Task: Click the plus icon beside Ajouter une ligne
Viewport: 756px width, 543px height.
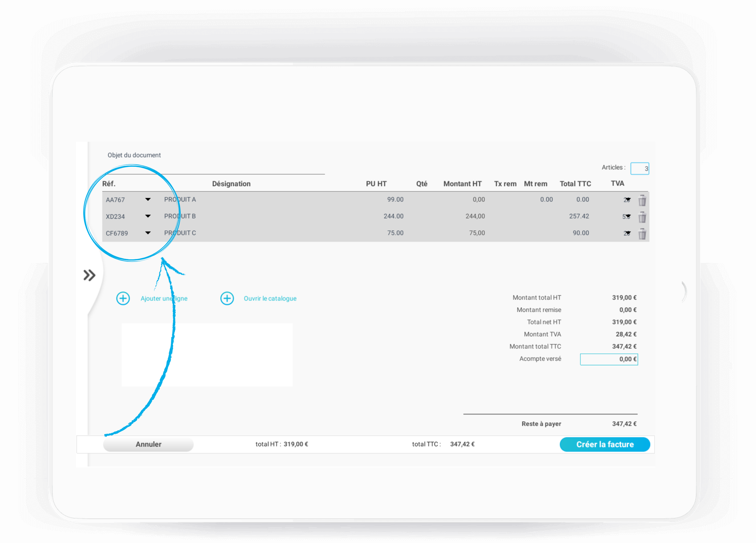Action: [x=123, y=298]
